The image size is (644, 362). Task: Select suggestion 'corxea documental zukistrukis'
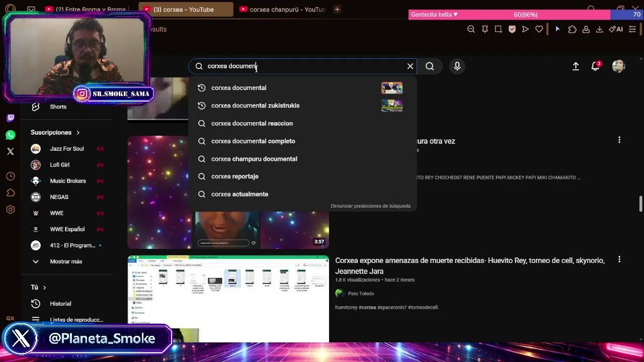302,106
